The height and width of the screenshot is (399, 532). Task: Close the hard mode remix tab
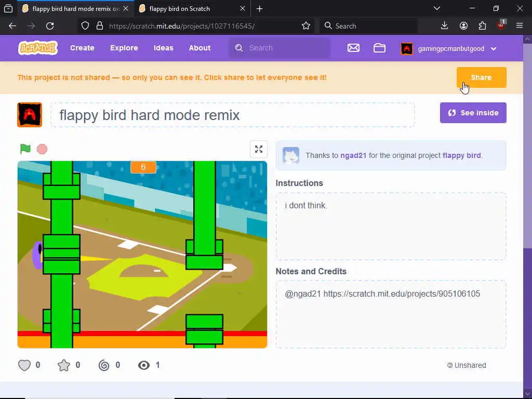coord(126,8)
